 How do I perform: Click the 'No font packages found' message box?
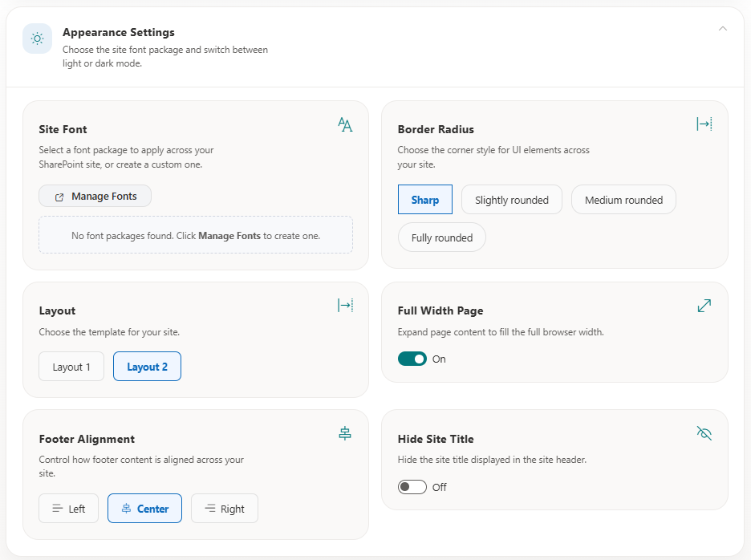(196, 235)
